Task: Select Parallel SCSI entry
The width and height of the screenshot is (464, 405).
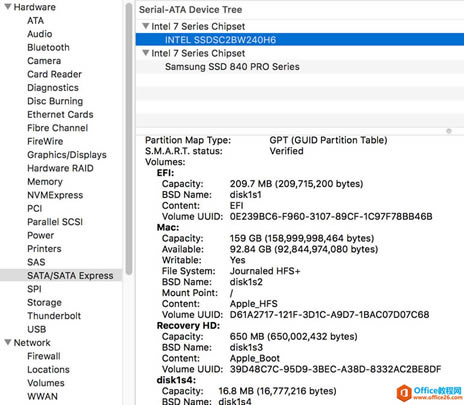Action: point(55,222)
